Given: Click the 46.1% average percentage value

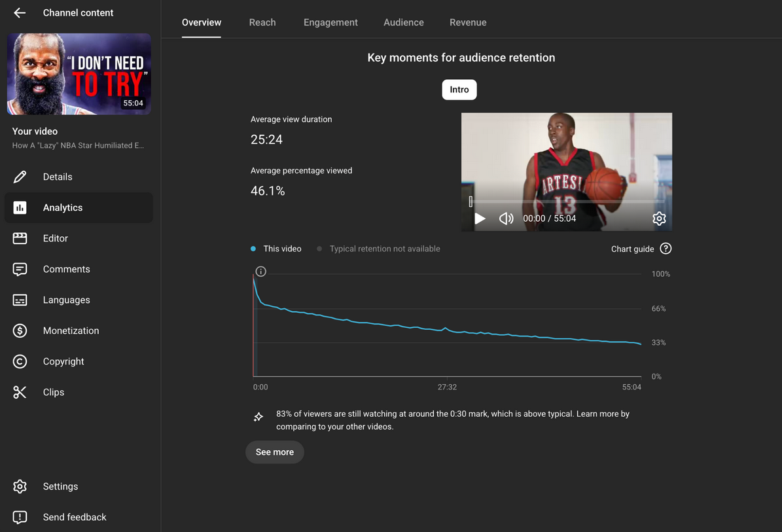Looking at the screenshot, I should tap(268, 191).
